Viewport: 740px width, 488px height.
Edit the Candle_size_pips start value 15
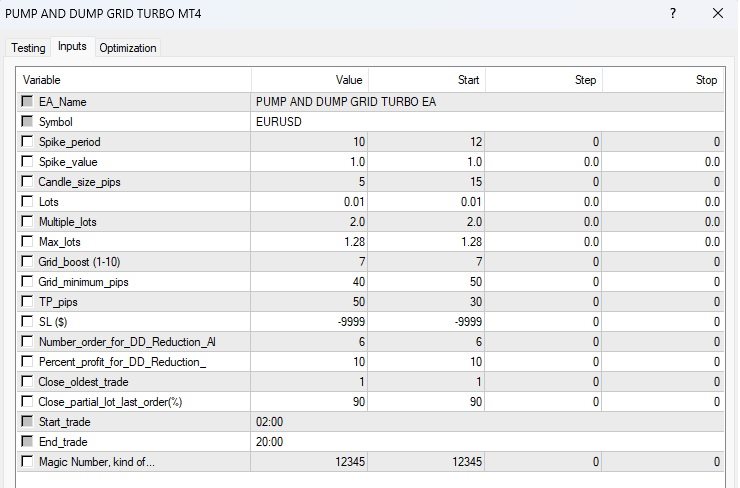pyautogui.click(x=426, y=182)
